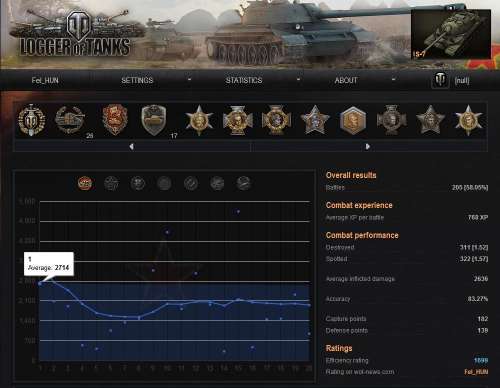Expand the dropdown arrow beside STATISTICS
The image size is (500, 388).
pyautogui.click(x=298, y=79)
